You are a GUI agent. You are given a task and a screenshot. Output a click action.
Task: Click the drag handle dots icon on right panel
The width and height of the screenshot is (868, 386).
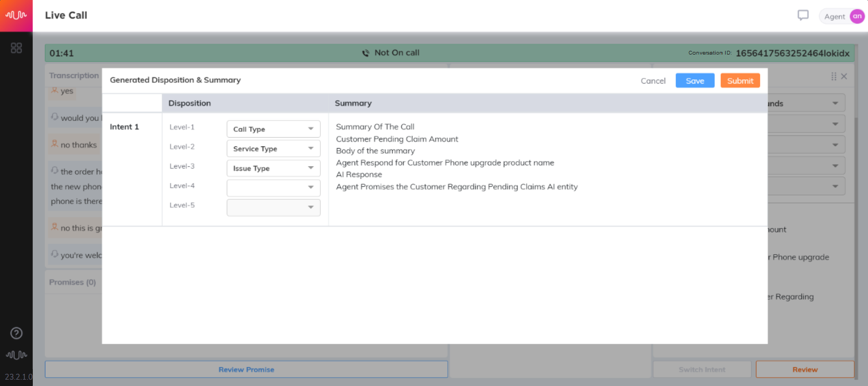[x=834, y=76]
